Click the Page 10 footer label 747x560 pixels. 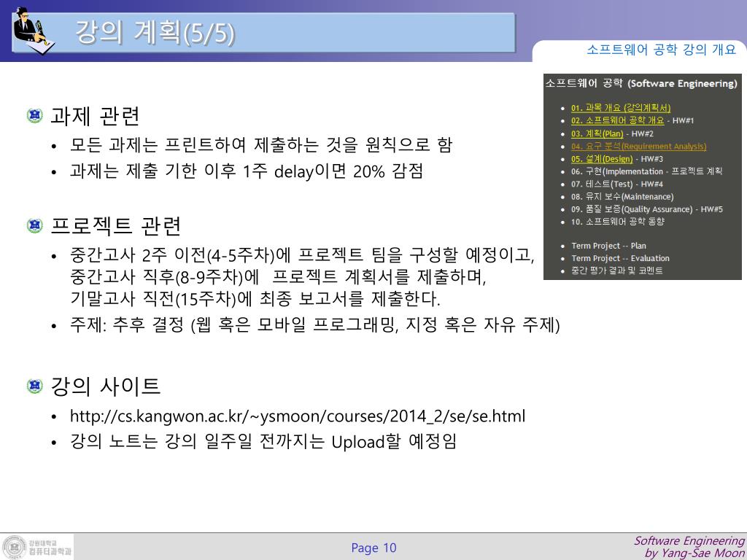tap(373, 548)
